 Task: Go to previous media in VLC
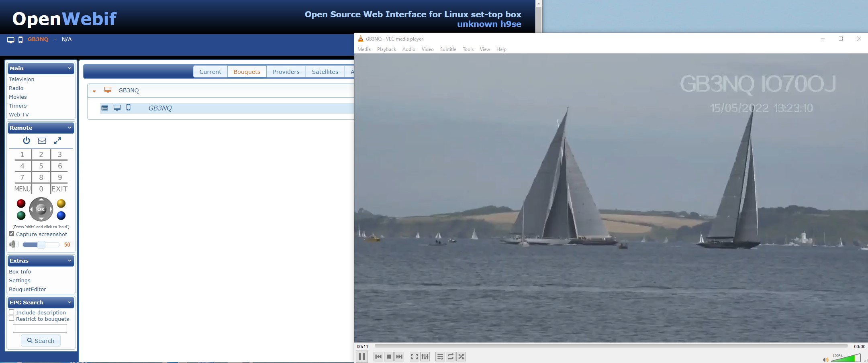(x=378, y=357)
